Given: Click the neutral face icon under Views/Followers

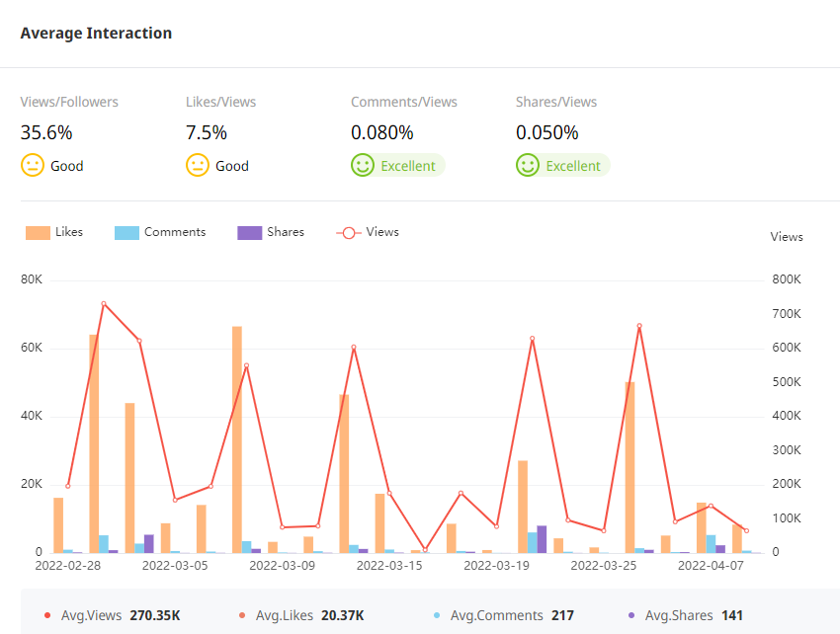Looking at the screenshot, I should coord(33,166).
